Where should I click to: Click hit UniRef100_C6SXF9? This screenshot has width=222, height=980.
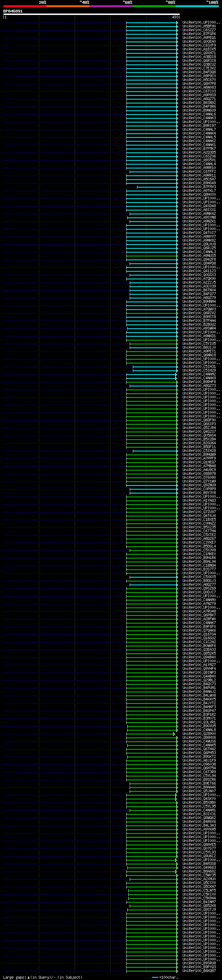point(199,45)
